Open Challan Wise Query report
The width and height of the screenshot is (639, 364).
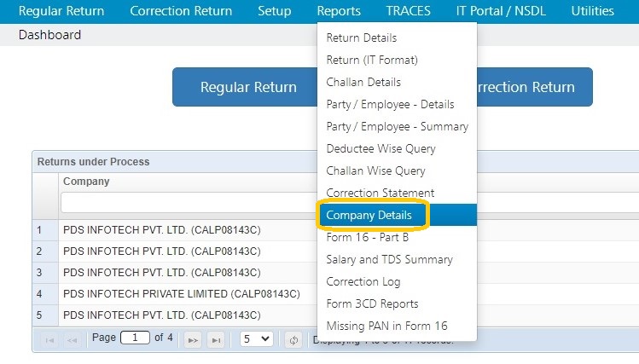click(x=375, y=170)
